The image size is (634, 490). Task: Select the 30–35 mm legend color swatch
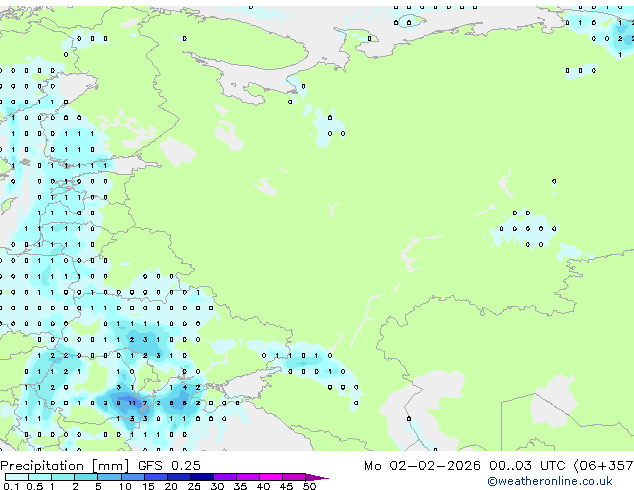click(x=224, y=477)
